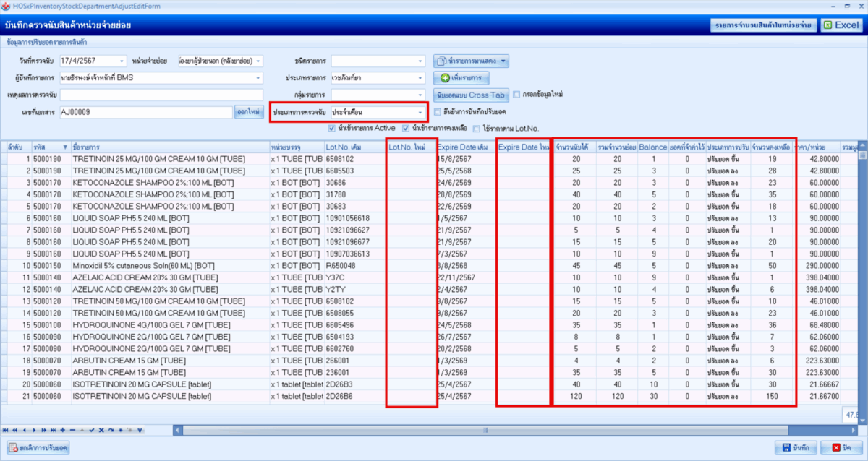Go to last record in grid navigator
Screen dimensions: 868x461
click(x=54, y=431)
